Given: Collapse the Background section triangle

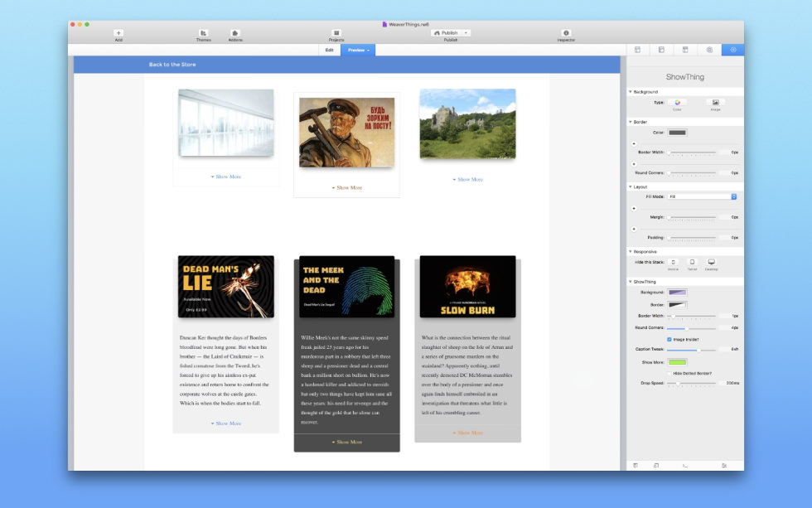Looking at the screenshot, I should pyautogui.click(x=631, y=92).
